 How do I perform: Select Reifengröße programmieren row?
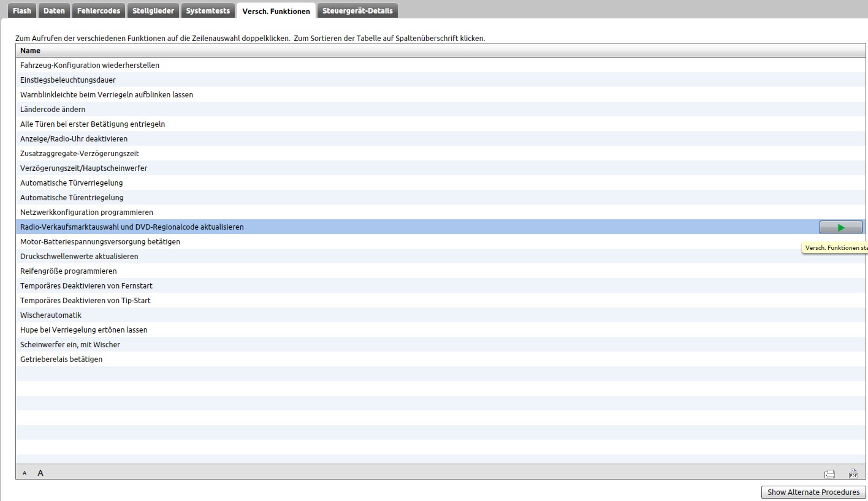pyautogui.click(x=68, y=271)
